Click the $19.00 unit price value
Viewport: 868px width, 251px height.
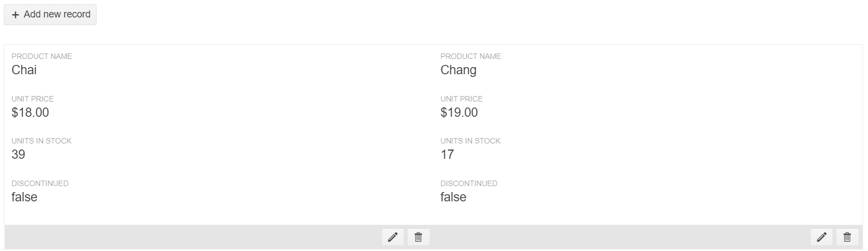coord(459,112)
